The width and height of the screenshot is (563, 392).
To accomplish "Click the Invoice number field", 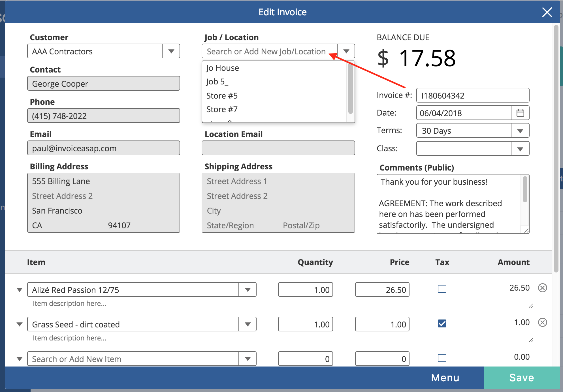I will (472, 95).
